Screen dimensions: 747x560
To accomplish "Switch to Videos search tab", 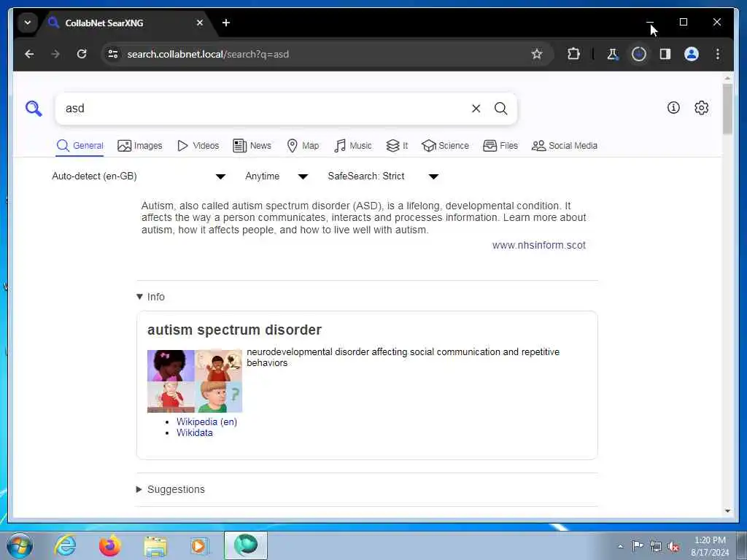I will (198, 146).
